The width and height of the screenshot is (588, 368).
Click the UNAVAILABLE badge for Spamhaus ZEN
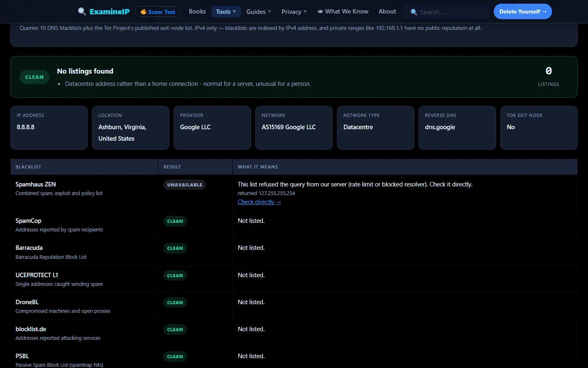tap(185, 185)
